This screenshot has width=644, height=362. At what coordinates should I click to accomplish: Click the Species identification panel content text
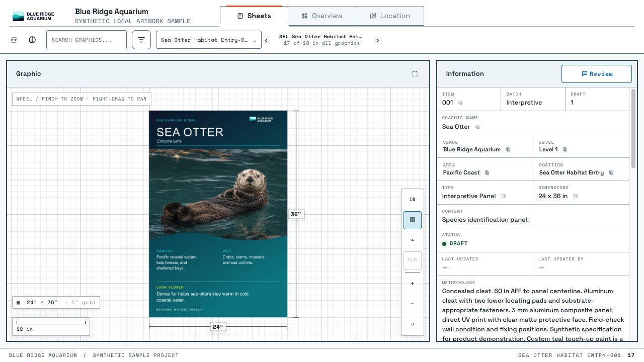(x=486, y=220)
